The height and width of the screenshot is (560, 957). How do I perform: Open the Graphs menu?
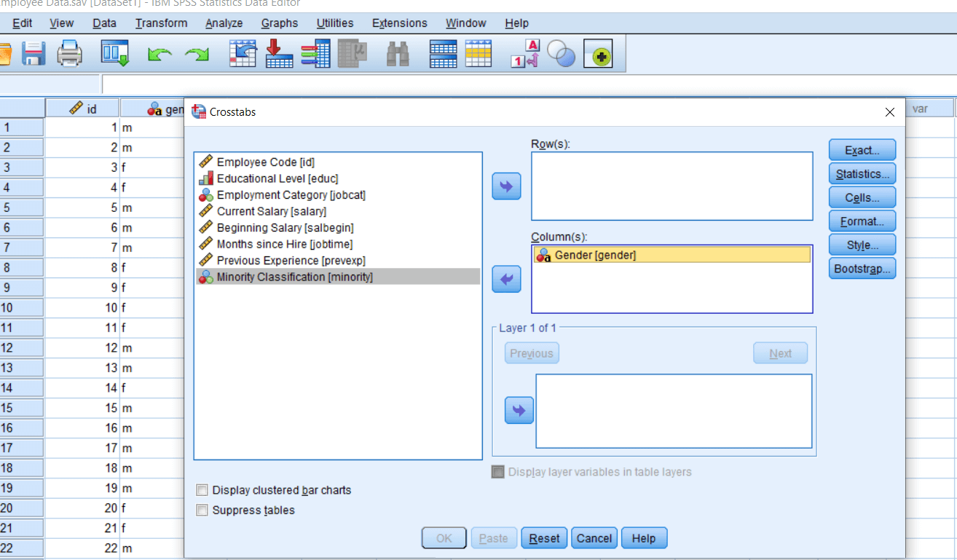coord(280,23)
